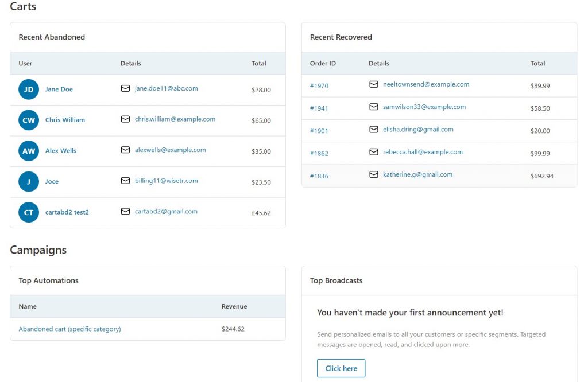The width and height of the screenshot is (588, 382).
Task: Click the CT avatar for cartabd2 test2
Action: click(x=29, y=212)
